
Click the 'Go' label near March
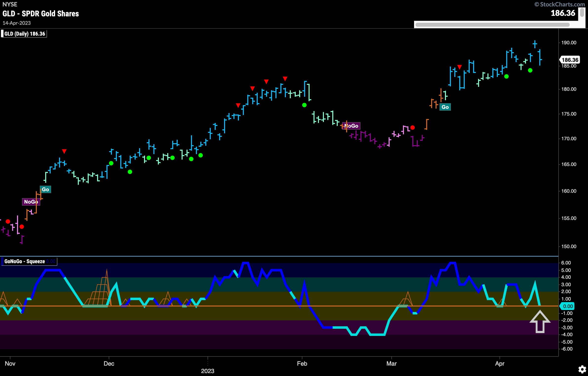pos(445,107)
